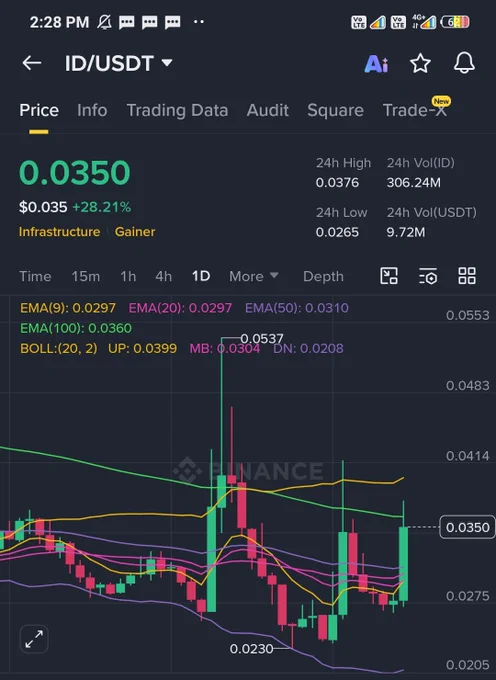Image resolution: width=496 pixels, height=680 pixels.
Task: Open the chart drawing tools icon
Action: [388, 276]
